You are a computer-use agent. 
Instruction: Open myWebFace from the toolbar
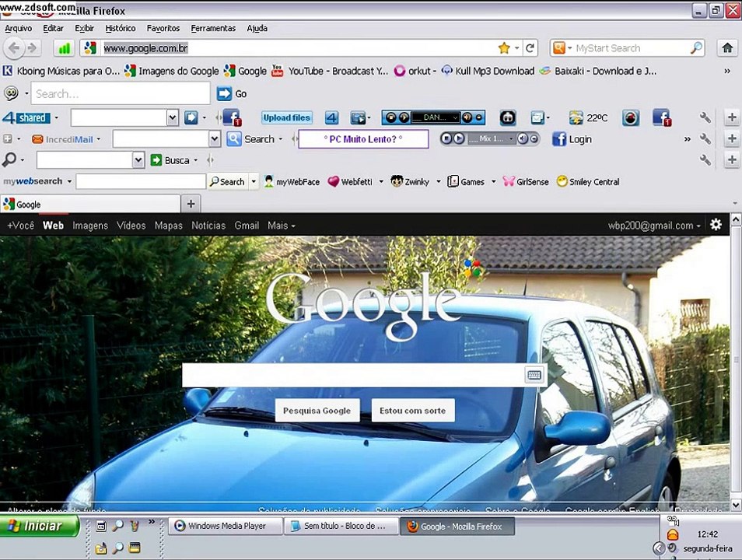coord(292,182)
